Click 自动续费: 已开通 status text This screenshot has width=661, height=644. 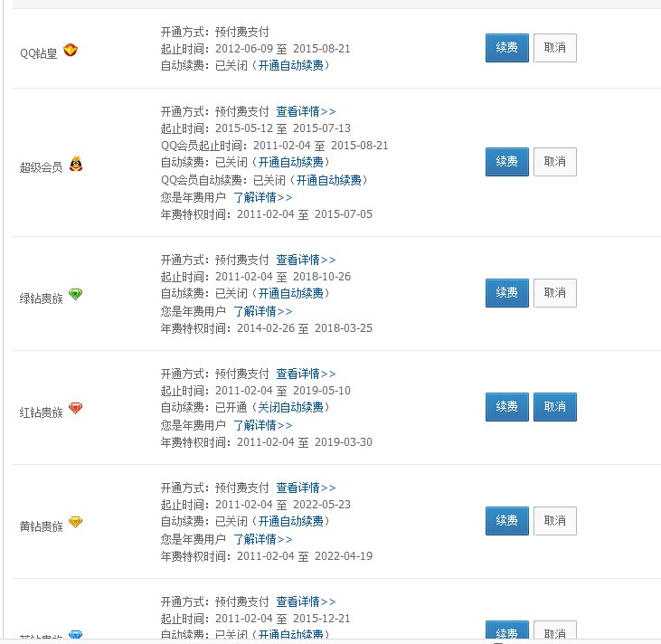pos(203,407)
